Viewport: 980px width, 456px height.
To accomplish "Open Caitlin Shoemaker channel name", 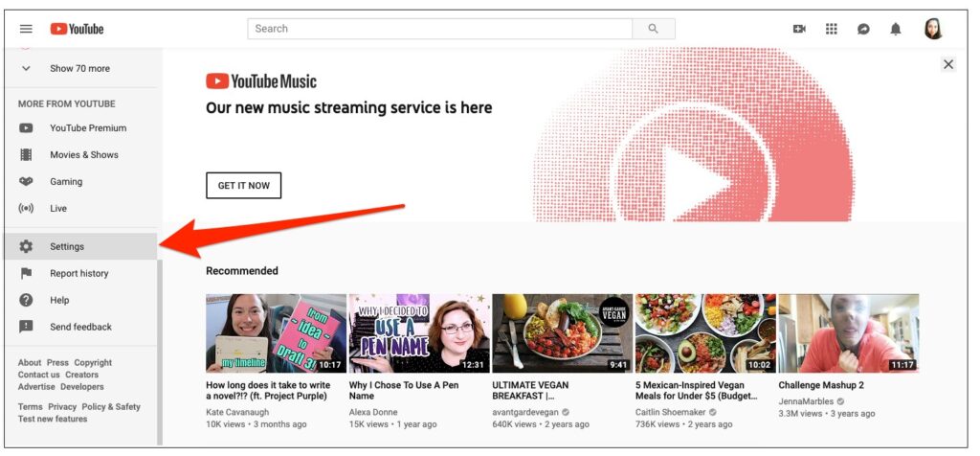I will (671, 412).
